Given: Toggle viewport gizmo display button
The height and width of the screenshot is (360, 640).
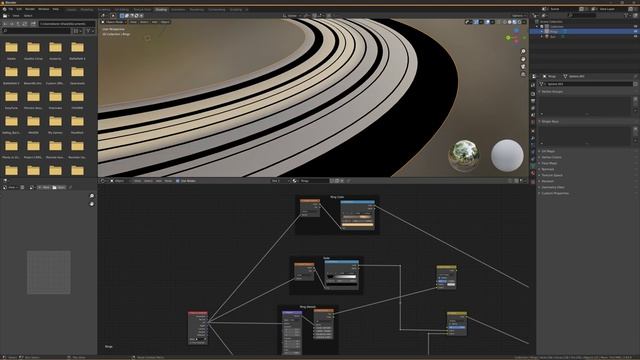Looking at the screenshot, I should point(476,22).
